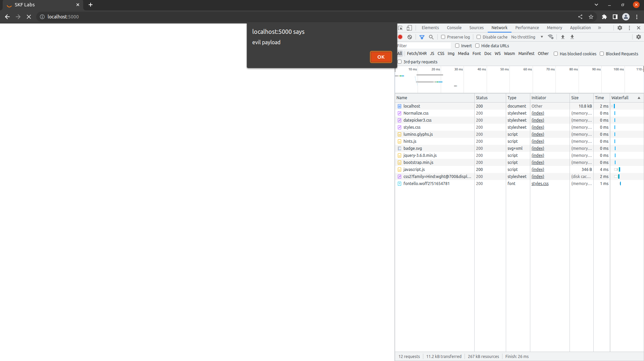This screenshot has height=361, width=644.
Task: Tick the Hide data URLs checkbox
Action: point(477,46)
